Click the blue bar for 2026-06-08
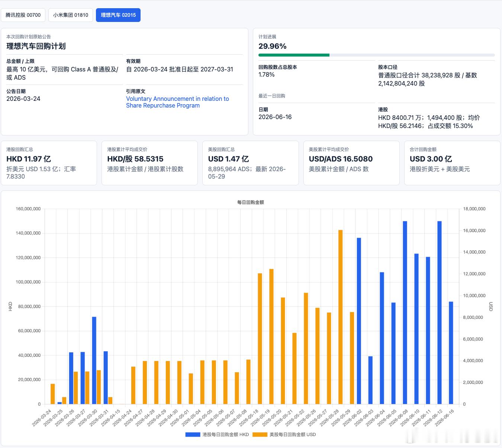The height and width of the screenshot is (448, 502). (405, 313)
